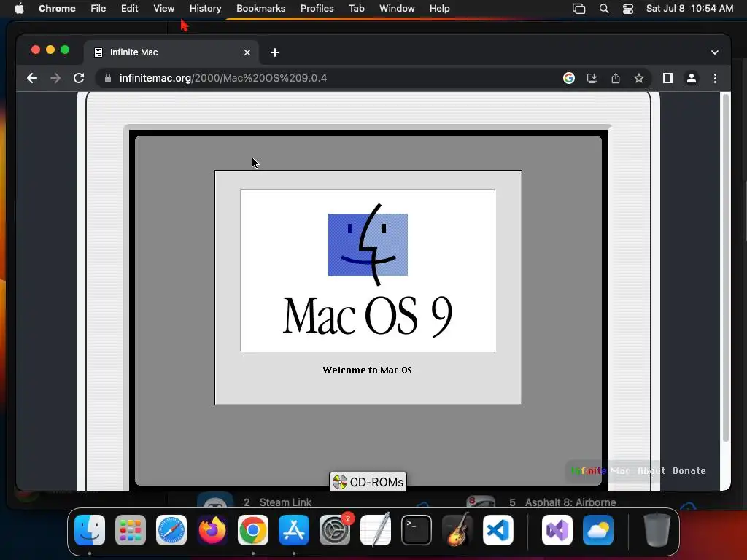Open the Weather app in Dock
This screenshot has height=560, width=747.
[598, 530]
